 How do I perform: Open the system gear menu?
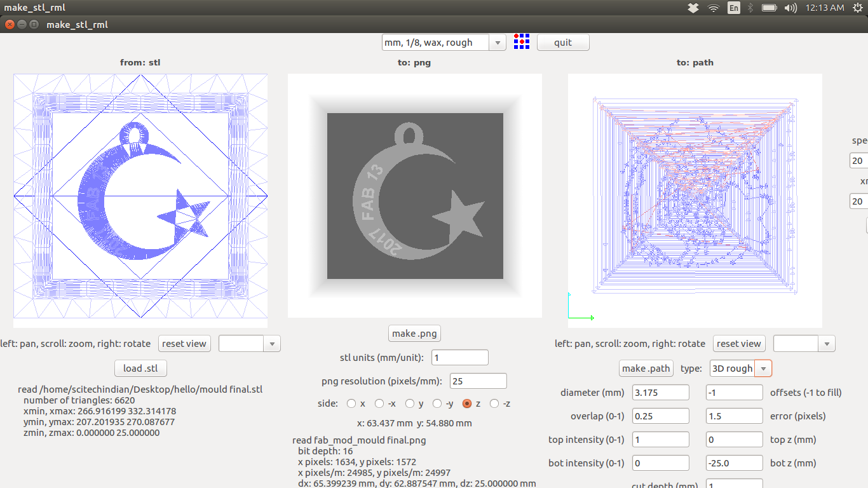[858, 8]
